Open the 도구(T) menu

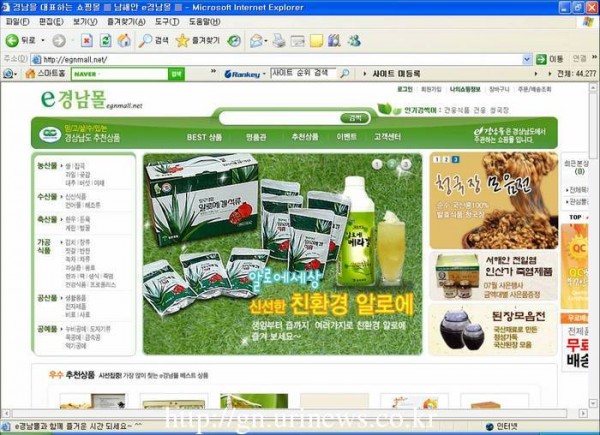[167, 21]
